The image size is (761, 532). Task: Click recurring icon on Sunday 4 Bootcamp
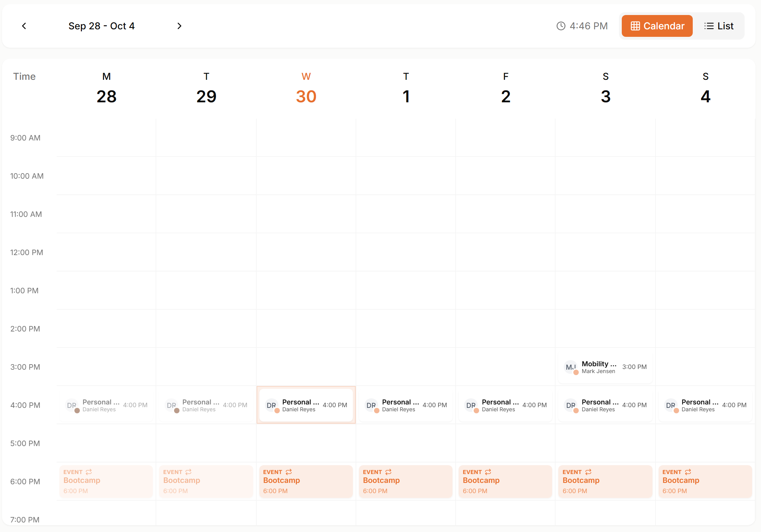click(688, 472)
